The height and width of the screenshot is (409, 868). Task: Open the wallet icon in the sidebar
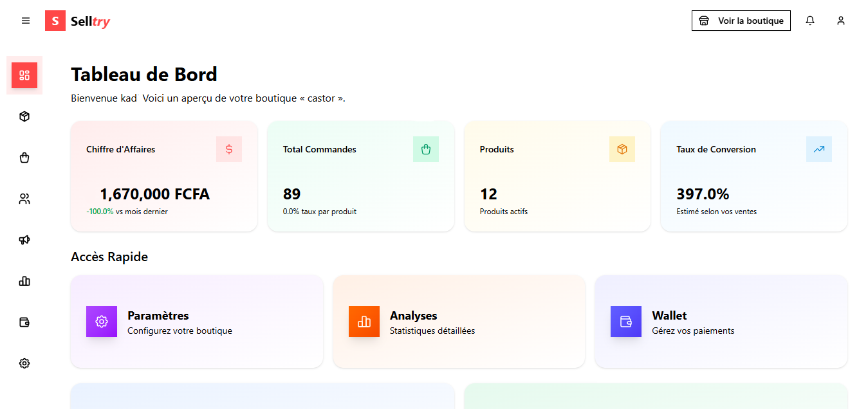(x=24, y=322)
